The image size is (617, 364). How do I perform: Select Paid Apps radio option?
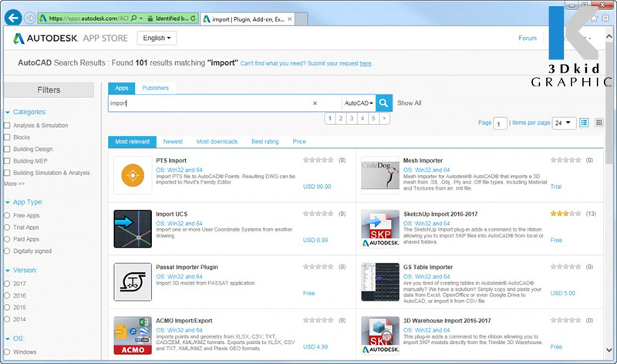tap(7, 239)
